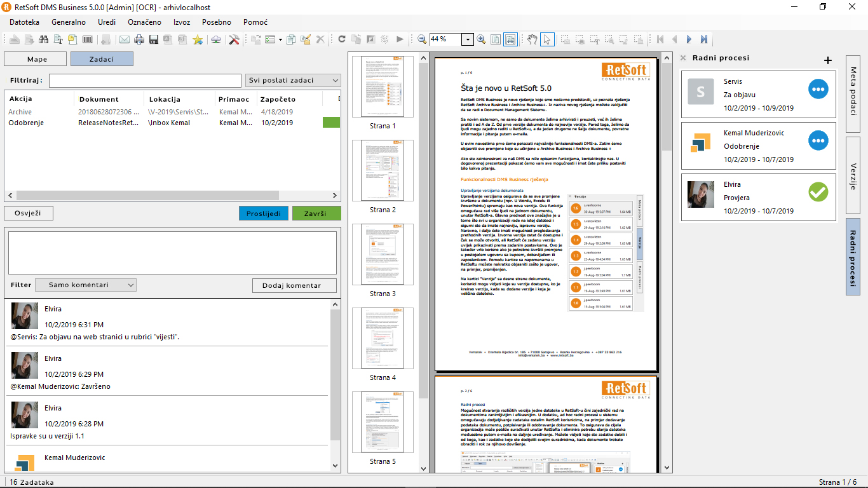Open the 'Samo komentari' filter dropdown
868x488 pixels.
(x=86, y=285)
